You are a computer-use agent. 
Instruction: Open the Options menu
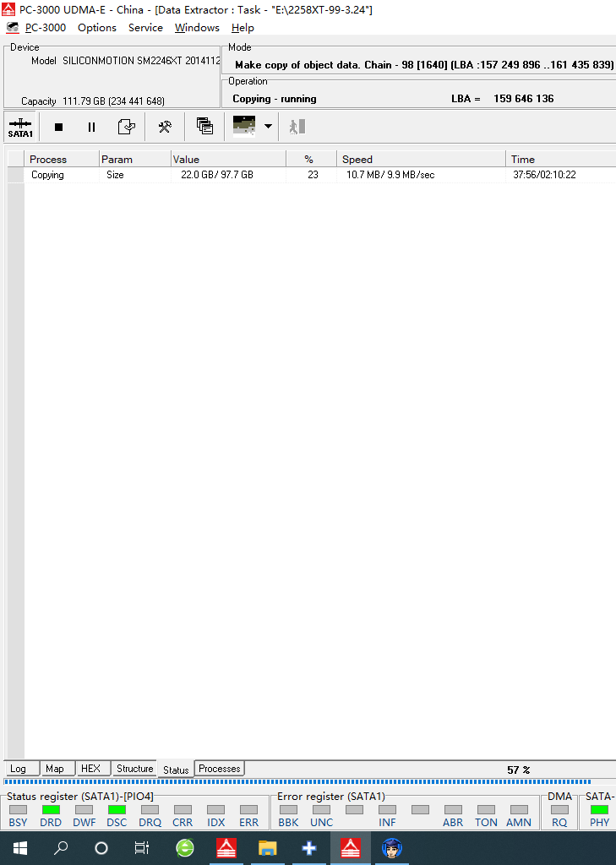[x=97, y=28]
